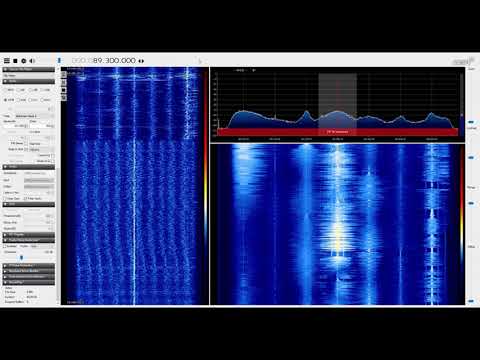
Task: Collapse the Audio Noise Reduction panel
Action: click(x=29, y=240)
